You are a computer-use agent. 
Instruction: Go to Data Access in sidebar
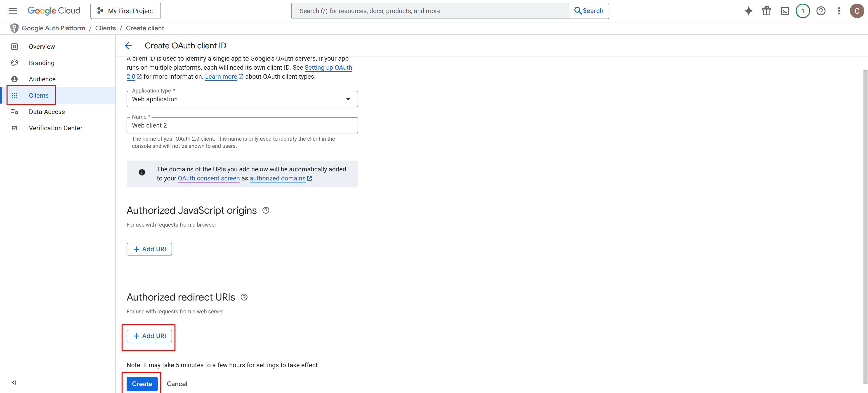47,112
